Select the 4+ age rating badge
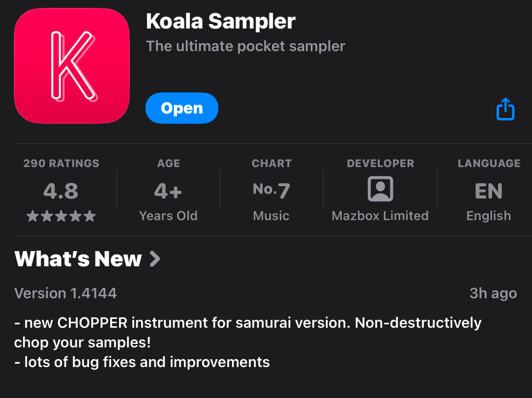This screenshot has height=398, width=532. (168, 191)
